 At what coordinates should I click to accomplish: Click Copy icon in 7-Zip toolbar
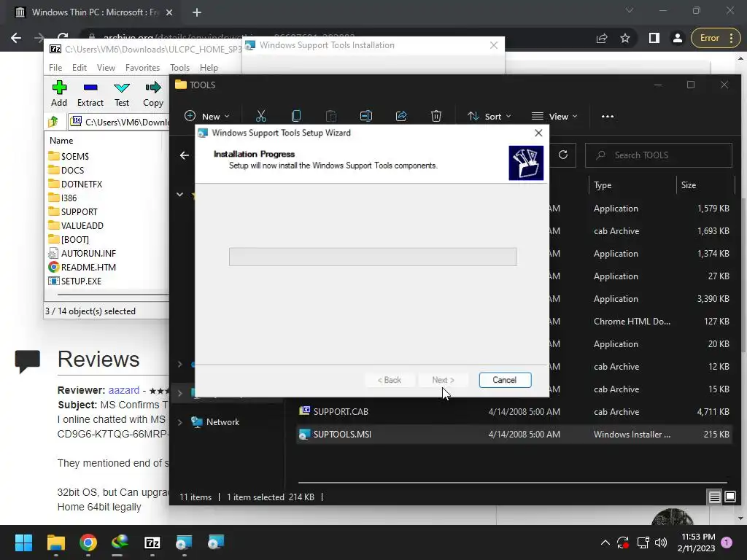(x=153, y=87)
